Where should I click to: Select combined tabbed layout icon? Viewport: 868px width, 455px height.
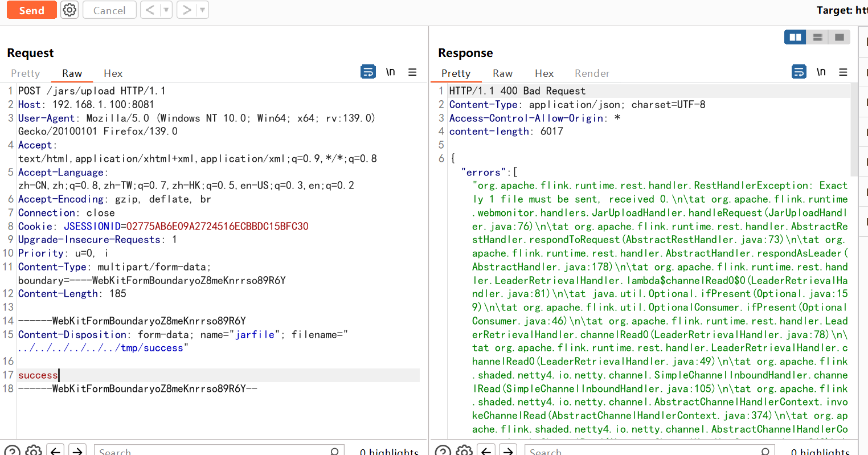click(x=839, y=37)
